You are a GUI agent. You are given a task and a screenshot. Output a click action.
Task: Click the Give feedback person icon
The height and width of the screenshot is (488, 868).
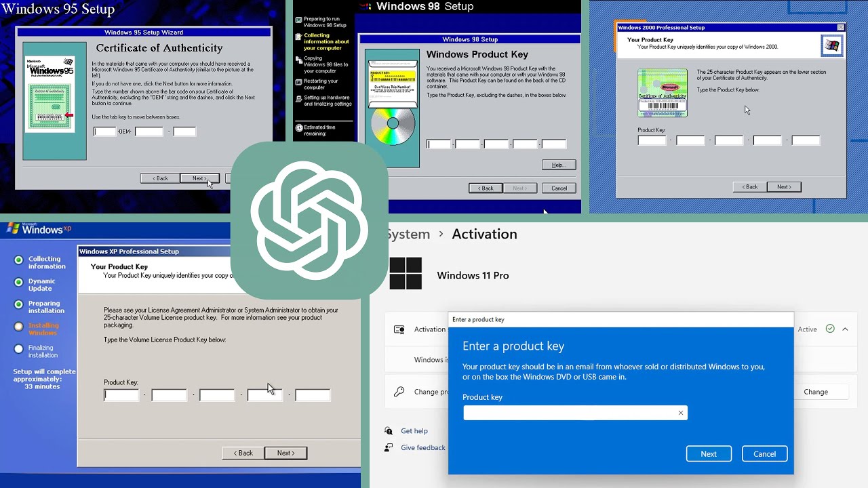click(x=389, y=447)
